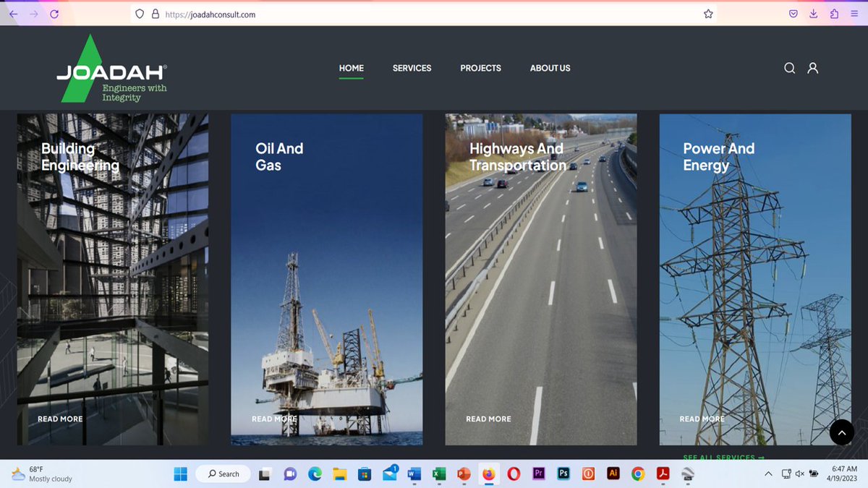Open the Highways And Transportation card title
Viewport: 868px width, 488px height.
coord(518,157)
